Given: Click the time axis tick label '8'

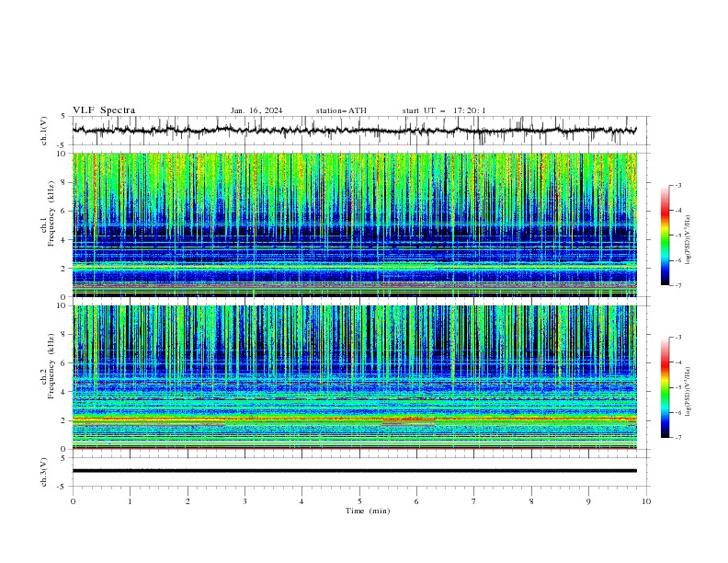Looking at the screenshot, I should 531,501.
